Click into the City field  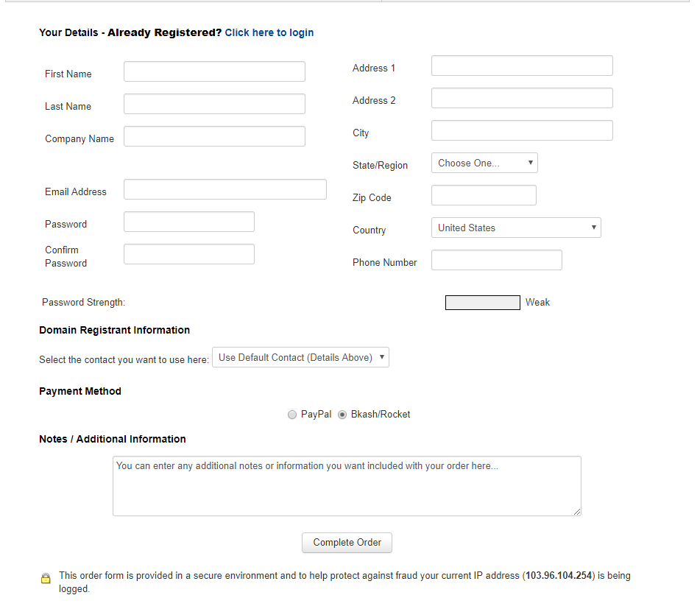point(522,130)
